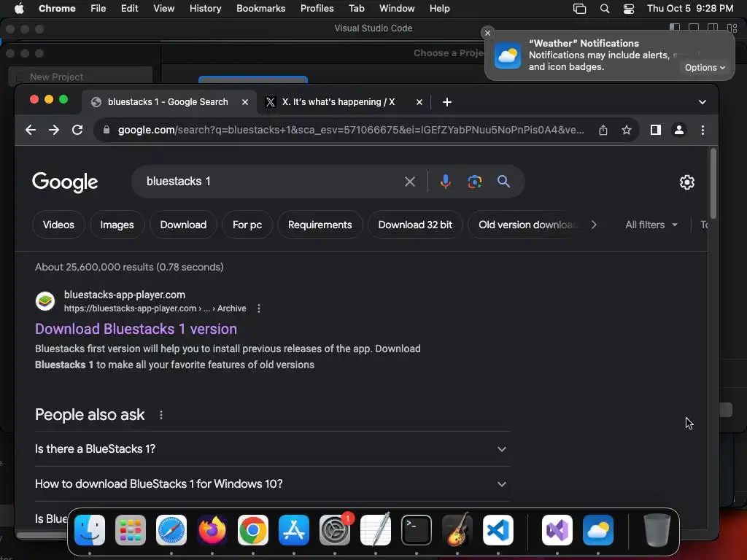Open Chrome three-dot menu
The height and width of the screenshot is (560, 747).
tap(703, 130)
